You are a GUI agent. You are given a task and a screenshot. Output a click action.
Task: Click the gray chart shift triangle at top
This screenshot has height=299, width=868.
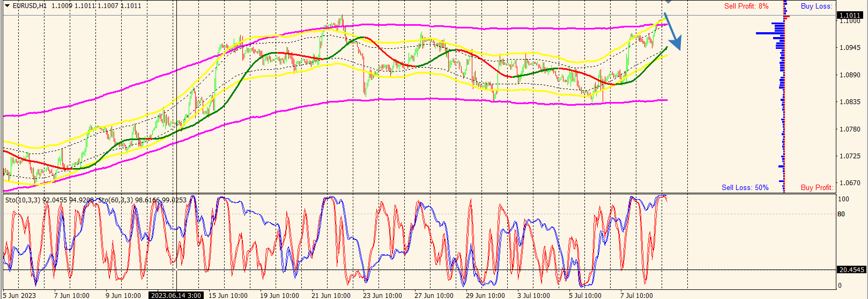click(x=668, y=2)
